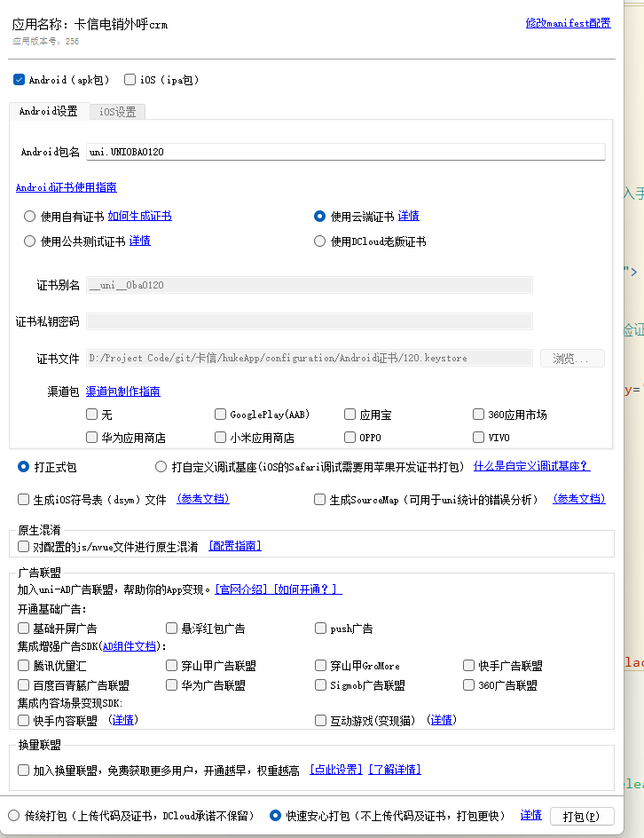This screenshot has width=644, height=838.
Task: Select 使用自有证书 radio option
Action: coord(30,216)
